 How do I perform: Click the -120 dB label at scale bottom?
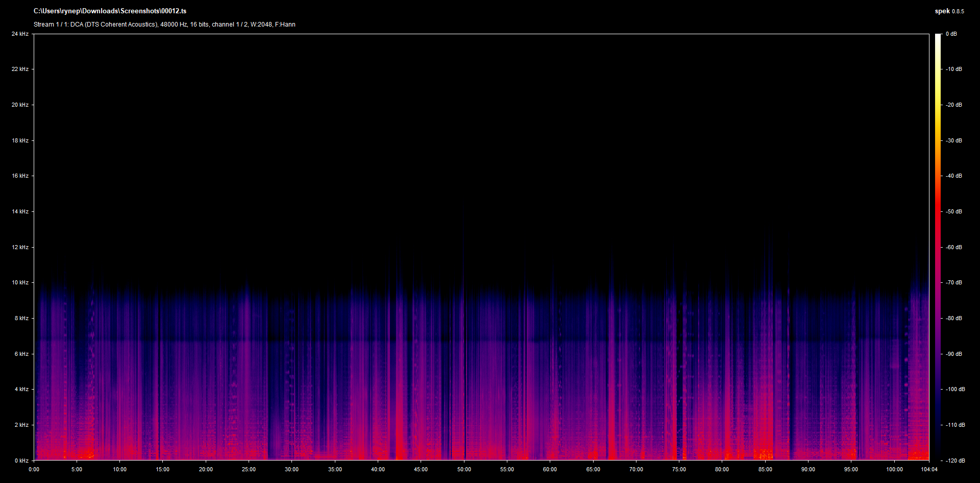954,461
